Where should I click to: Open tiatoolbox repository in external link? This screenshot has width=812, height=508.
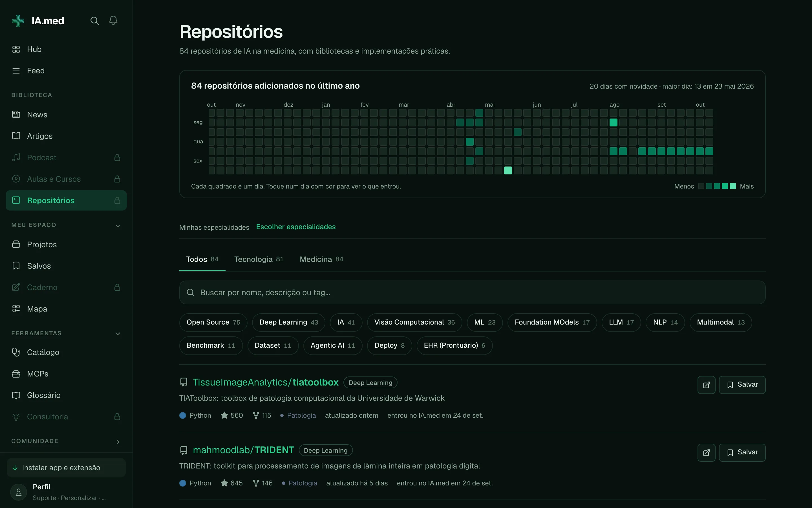click(x=706, y=385)
